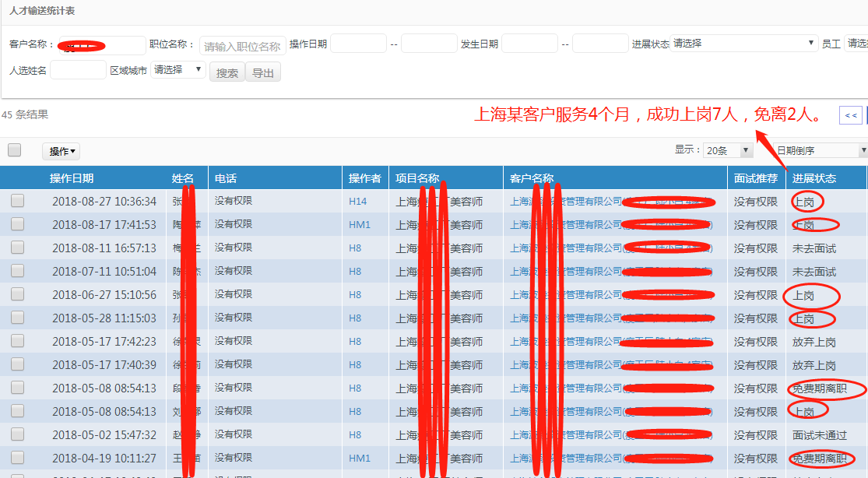Click operator link HM1 in 2018-04-19 row
Viewport: 868px width, 478px height.
point(360,459)
